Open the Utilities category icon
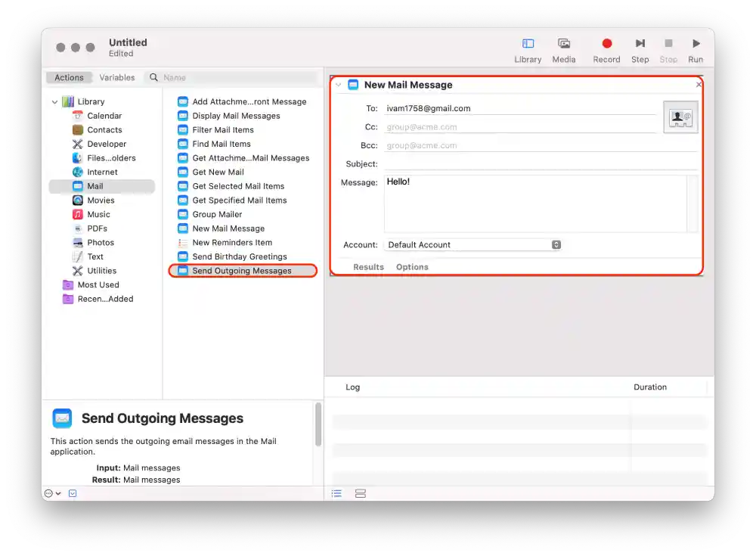 pyautogui.click(x=78, y=271)
